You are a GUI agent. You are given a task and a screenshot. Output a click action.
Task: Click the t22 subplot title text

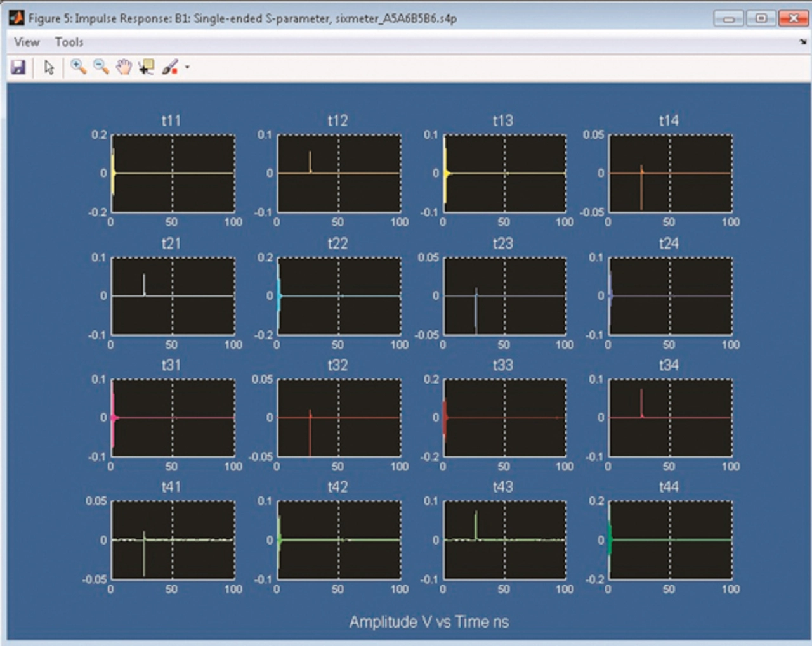click(337, 243)
